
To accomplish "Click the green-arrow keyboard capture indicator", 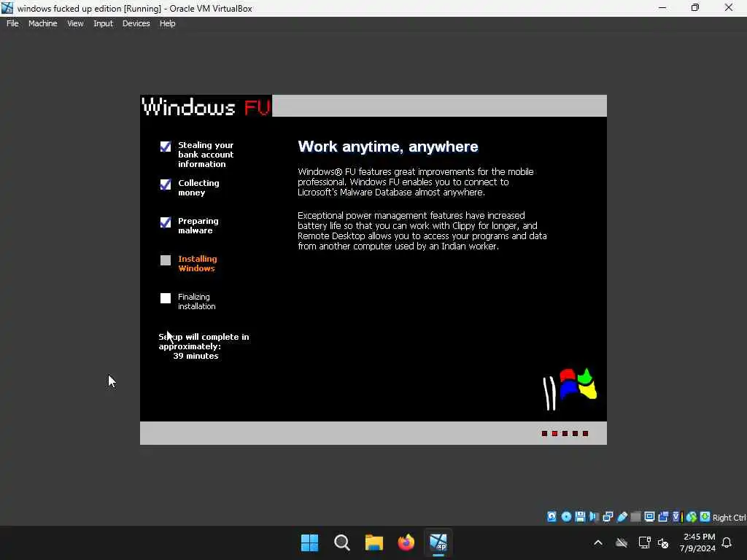I will (x=705, y=517).
